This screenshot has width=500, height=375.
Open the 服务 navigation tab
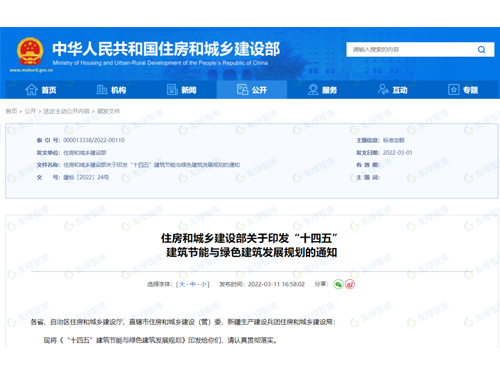pyautogui.click(x=322, y=90)
